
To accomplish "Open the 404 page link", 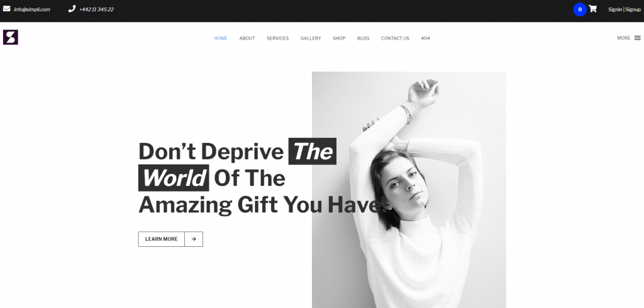I will click(x=426, y=38).
